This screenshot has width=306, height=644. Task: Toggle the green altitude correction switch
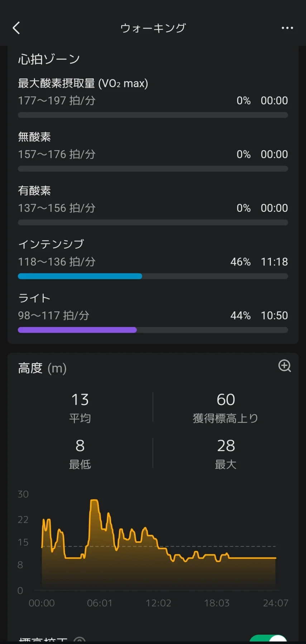(269, 640)
